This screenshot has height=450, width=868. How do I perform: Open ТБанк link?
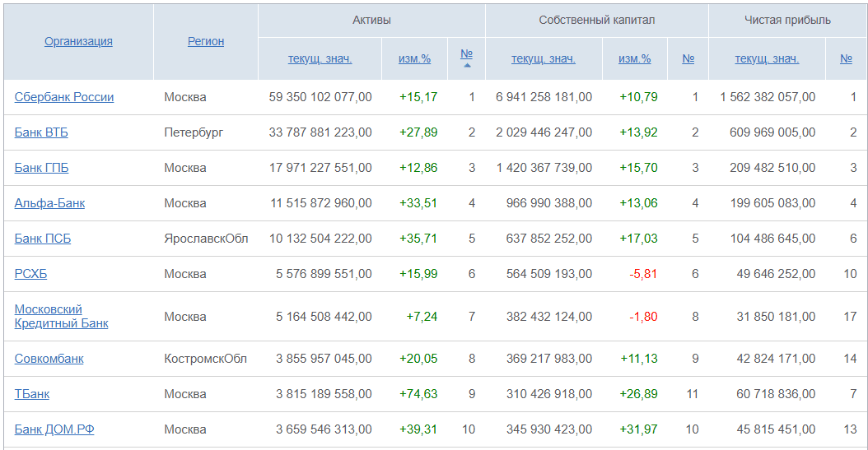tap(32, 394)
